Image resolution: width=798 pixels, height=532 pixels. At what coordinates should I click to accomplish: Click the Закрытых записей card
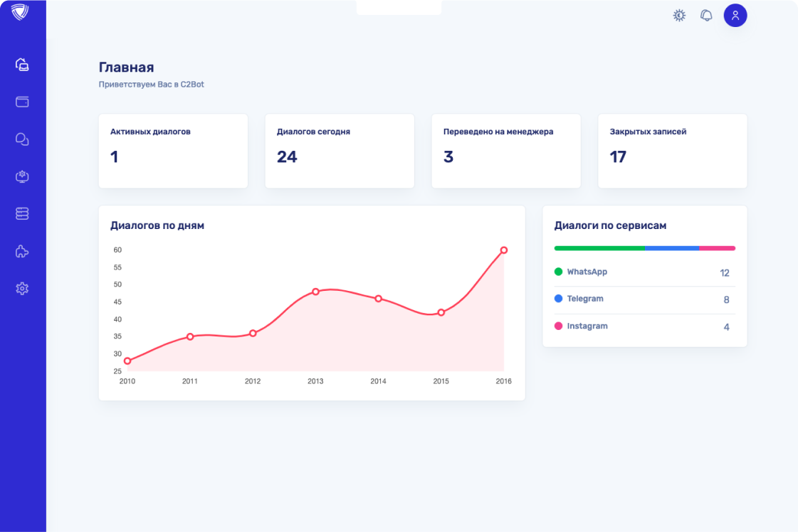[673, 151]
